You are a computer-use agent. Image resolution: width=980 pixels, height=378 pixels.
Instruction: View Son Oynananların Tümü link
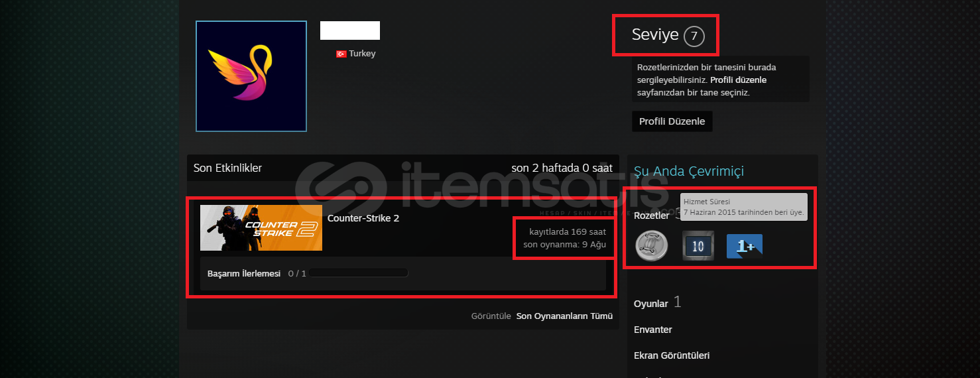click(564, 316)
